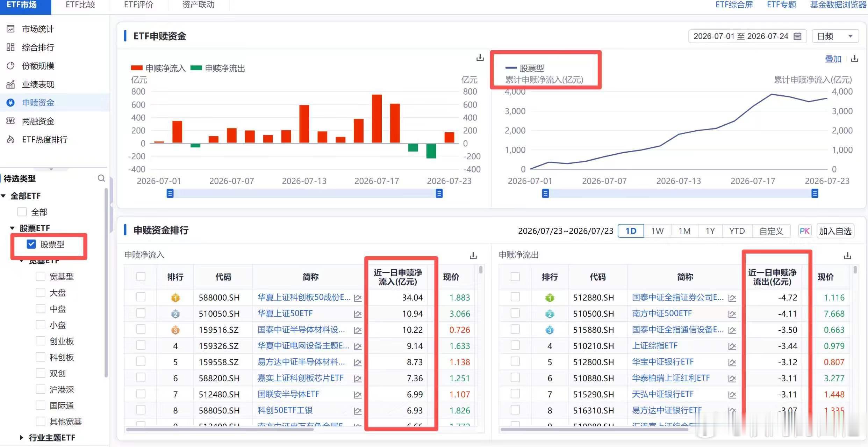Viewport: 868px width, 447px height.
Task: Open calendar icon in date range field
Action: click(x=797, y=36)
